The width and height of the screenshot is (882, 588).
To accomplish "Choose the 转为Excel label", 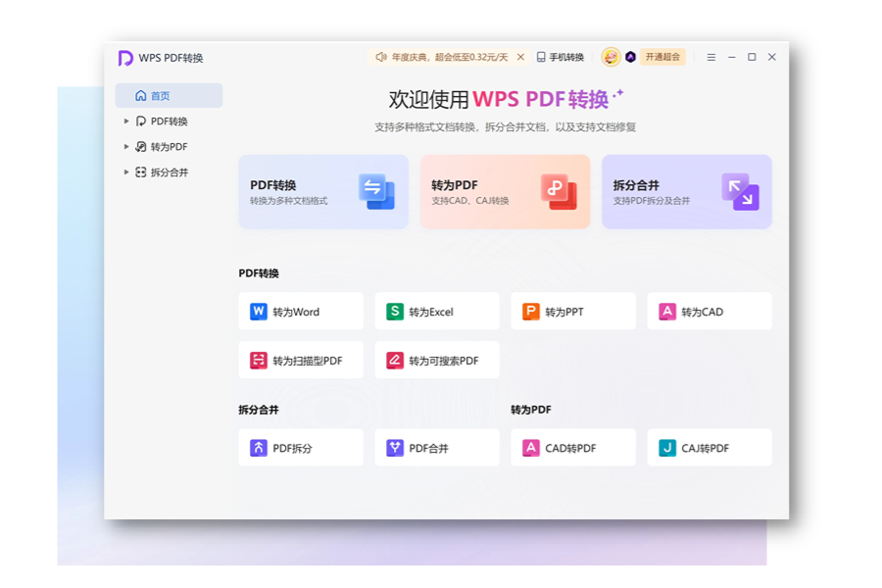I will 431,312.
